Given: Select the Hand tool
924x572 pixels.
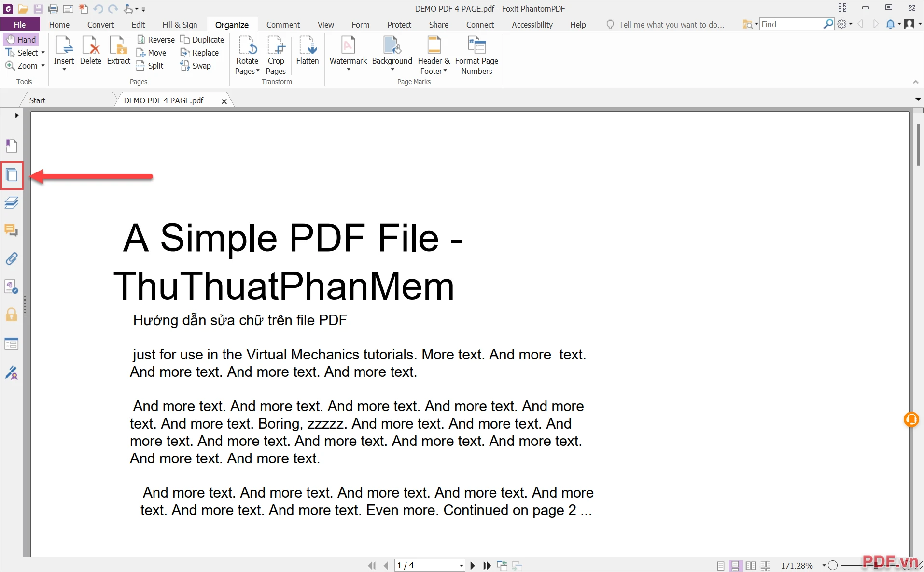Looking at the screenshot, I should click(x=21, y=40).
